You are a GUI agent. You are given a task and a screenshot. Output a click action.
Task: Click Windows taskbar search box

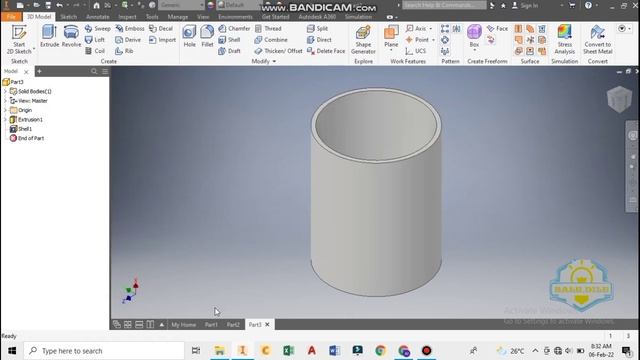[104, 351]
